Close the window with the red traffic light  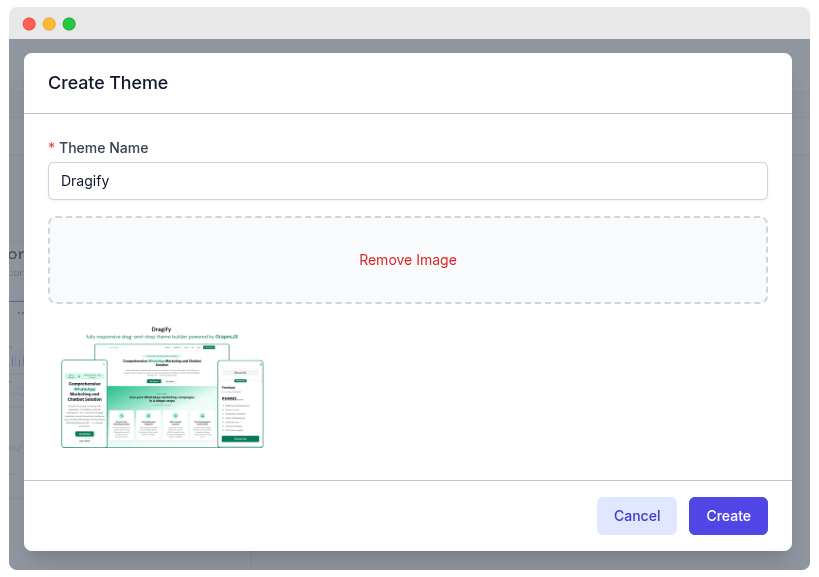point(29,23)
